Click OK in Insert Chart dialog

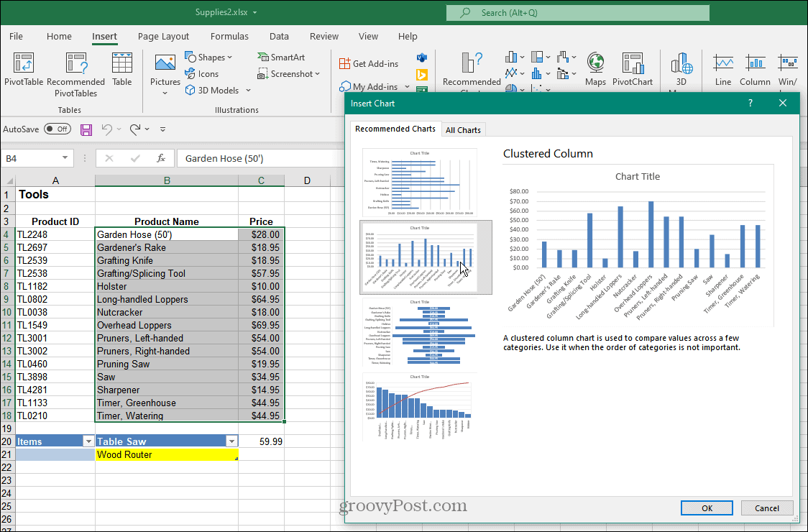[x=707, y=508]
